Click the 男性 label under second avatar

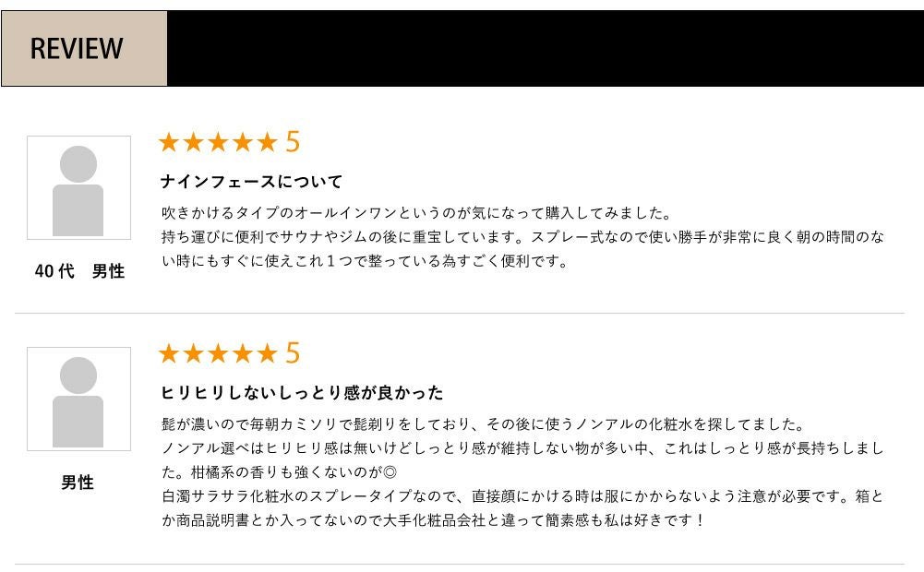tap(78, 483)
